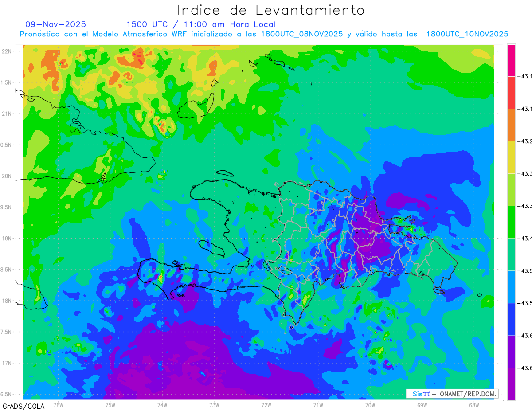Screen dimensions: 532x411
Task: Click the violet-blue swatch on the color legend
Action: pyautogui.click(x=511, y=351)
